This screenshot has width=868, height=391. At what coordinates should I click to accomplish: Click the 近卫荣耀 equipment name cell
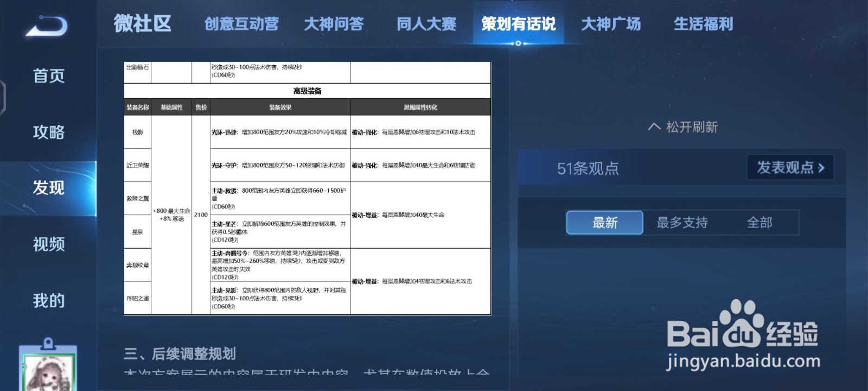click(138, 165)
